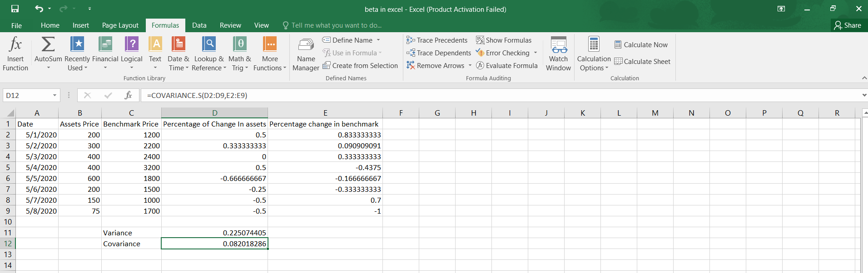This screenshot has height=273, width=868.
Task: Select the cell containing 5/4/2020
Action: coord(37,167)
